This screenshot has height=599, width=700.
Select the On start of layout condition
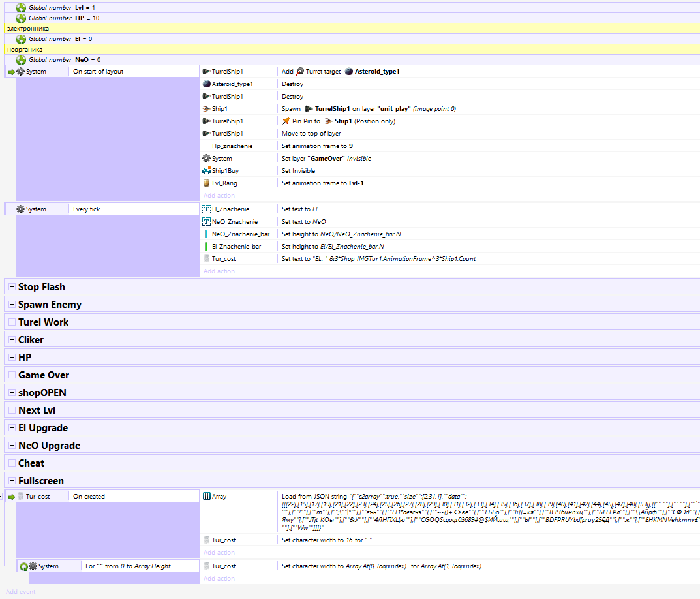tap(134, 72)
